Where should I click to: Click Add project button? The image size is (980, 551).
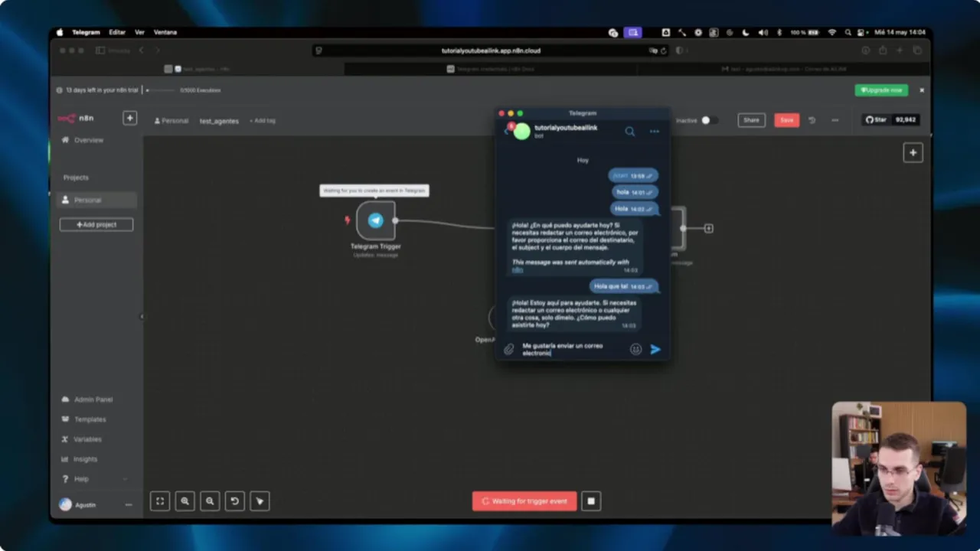[x=96, y=224]
